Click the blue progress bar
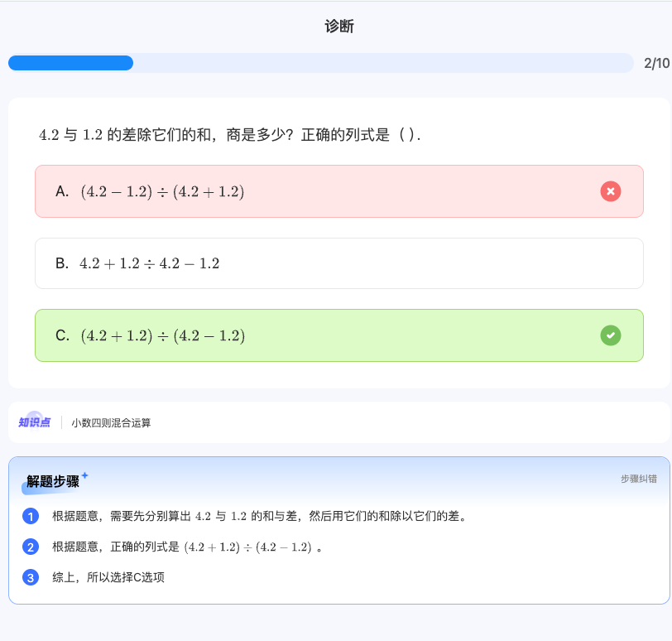 click(x=70, y=62)
